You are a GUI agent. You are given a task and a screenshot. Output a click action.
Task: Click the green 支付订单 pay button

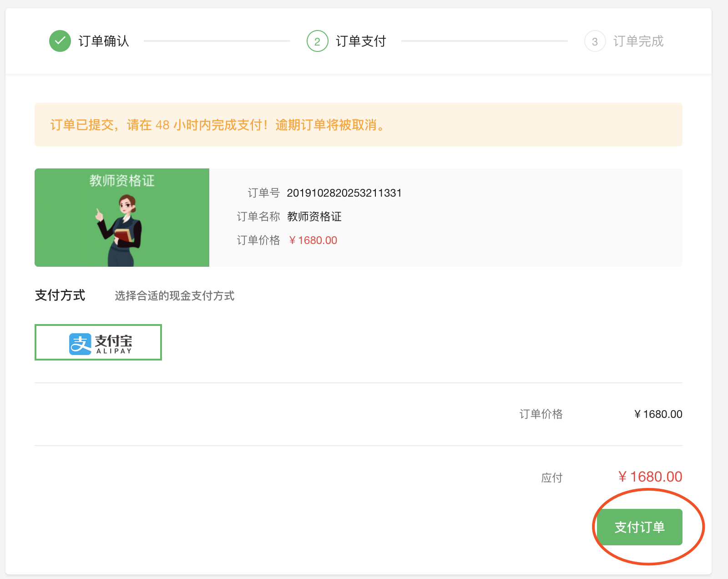point(639,527)
